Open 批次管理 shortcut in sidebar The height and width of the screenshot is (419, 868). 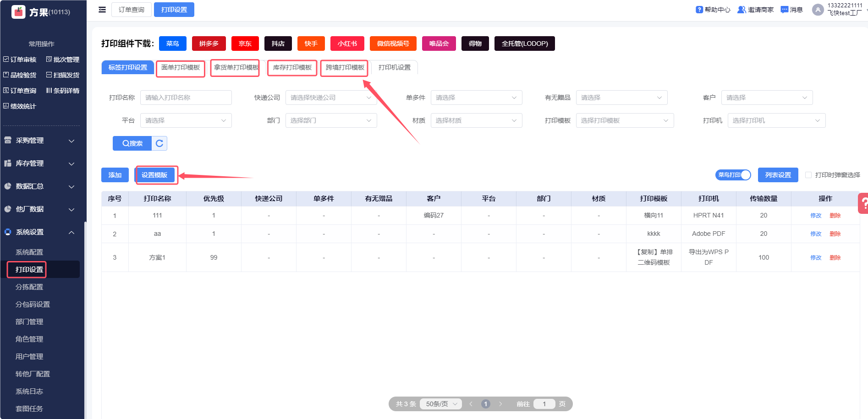63,60
